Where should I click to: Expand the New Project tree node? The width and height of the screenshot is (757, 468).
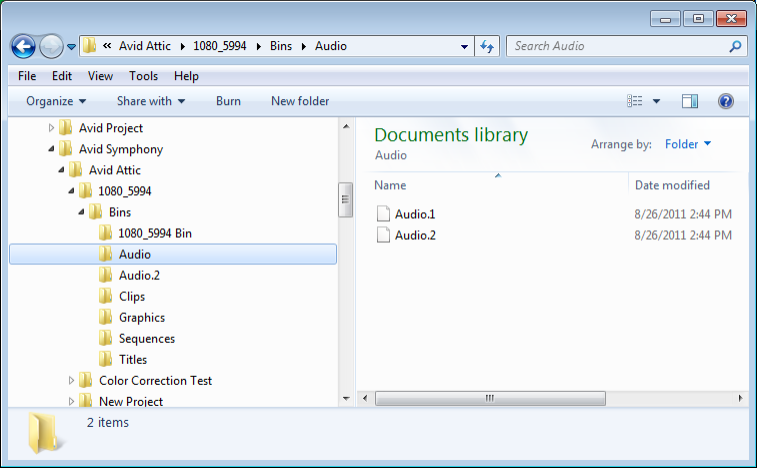tap(71, 401)
